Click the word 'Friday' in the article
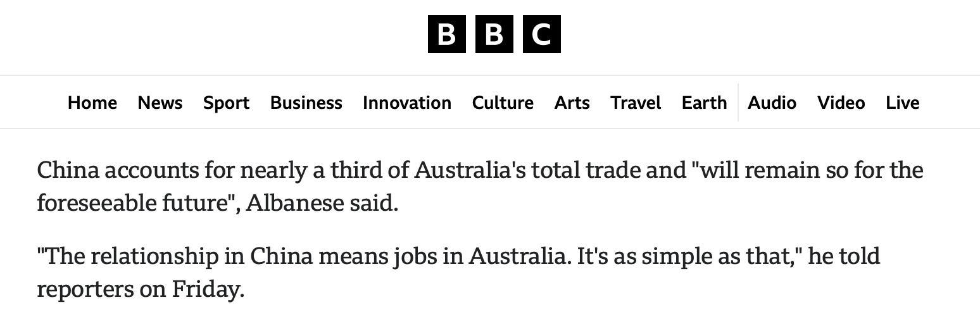 208,290
